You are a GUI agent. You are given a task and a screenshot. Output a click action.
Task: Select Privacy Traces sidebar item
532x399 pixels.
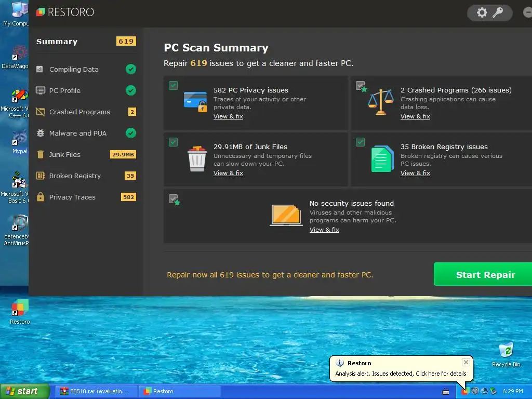tap(86, 197)
